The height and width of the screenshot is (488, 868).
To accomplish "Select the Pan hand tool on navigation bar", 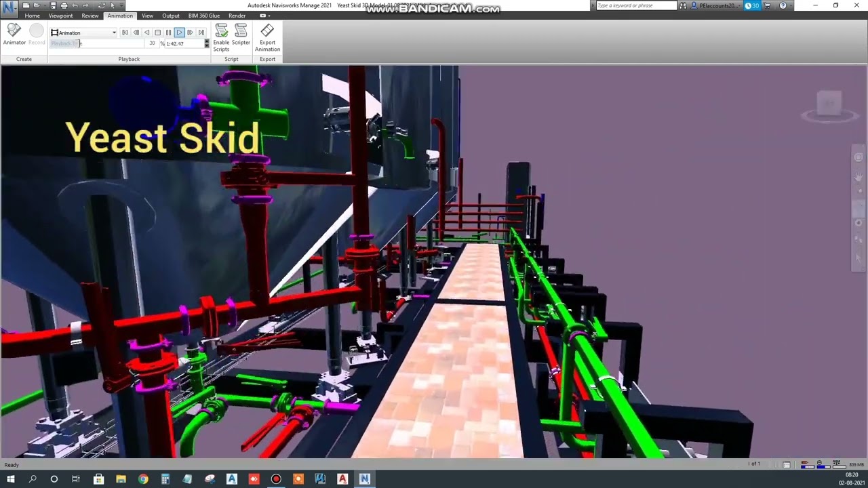I will 859,178.
